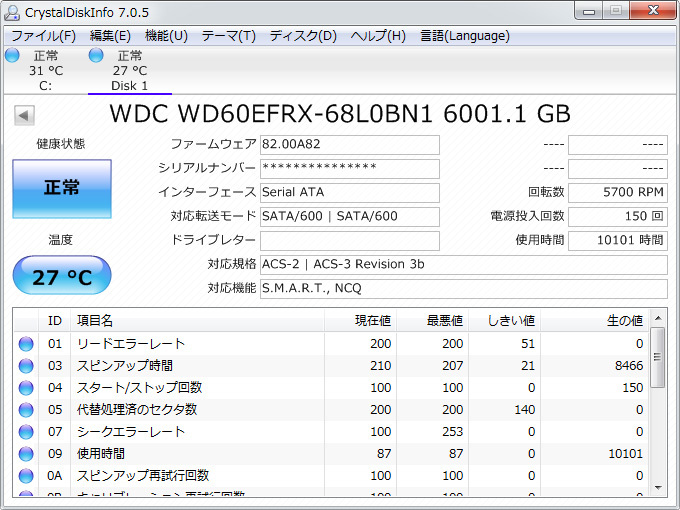This screenshot has width=680, height=510.
Task: Select the シークエラーレート attribute name
Action: coord(131,432)
